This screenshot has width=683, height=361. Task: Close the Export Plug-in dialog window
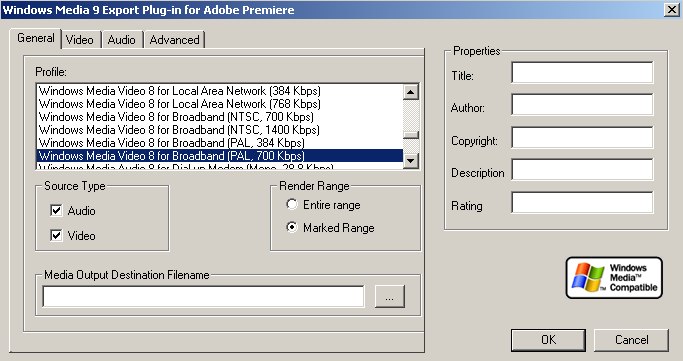pyautogui.click(x=672, y=10)
